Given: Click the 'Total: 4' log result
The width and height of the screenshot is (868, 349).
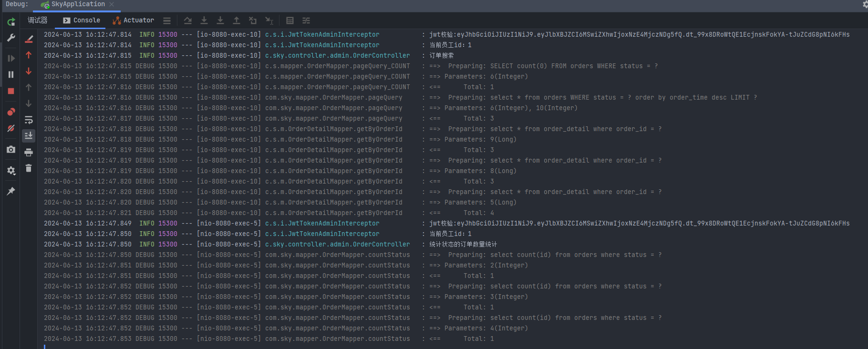Looking at the screenshot, I should (x=479, y=213).
